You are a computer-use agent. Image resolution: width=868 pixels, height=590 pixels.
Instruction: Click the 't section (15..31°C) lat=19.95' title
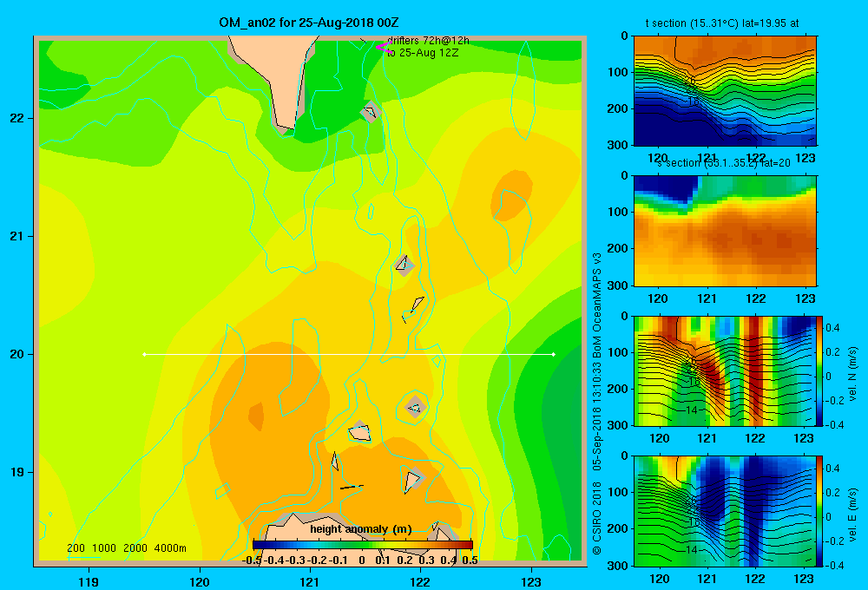pyautogui.click(x=722, y=23)
